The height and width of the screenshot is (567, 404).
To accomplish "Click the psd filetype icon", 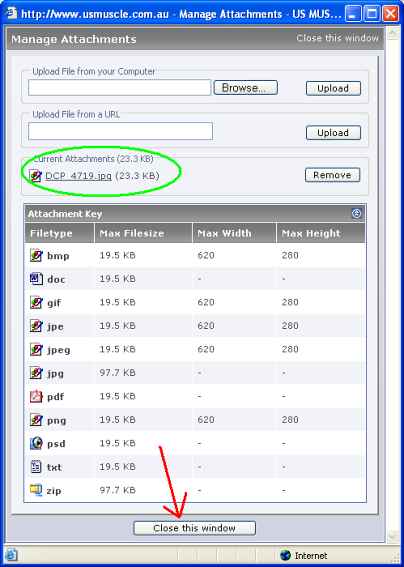I will (x=36, y=443).
